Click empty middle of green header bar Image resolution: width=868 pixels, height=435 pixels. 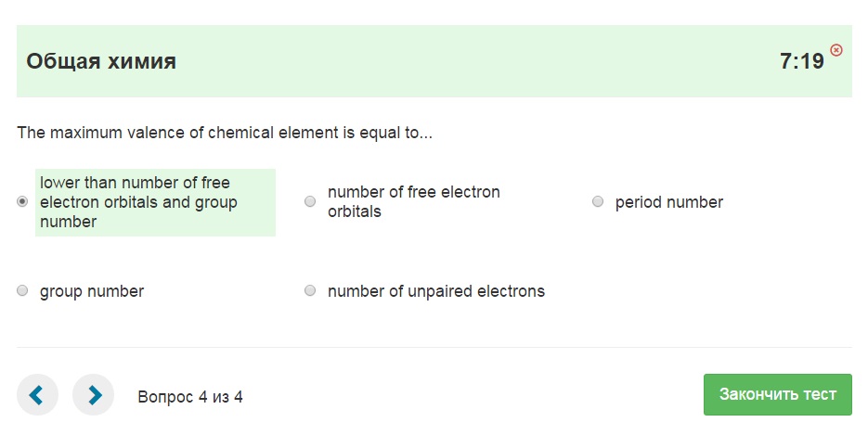(464, 62)
